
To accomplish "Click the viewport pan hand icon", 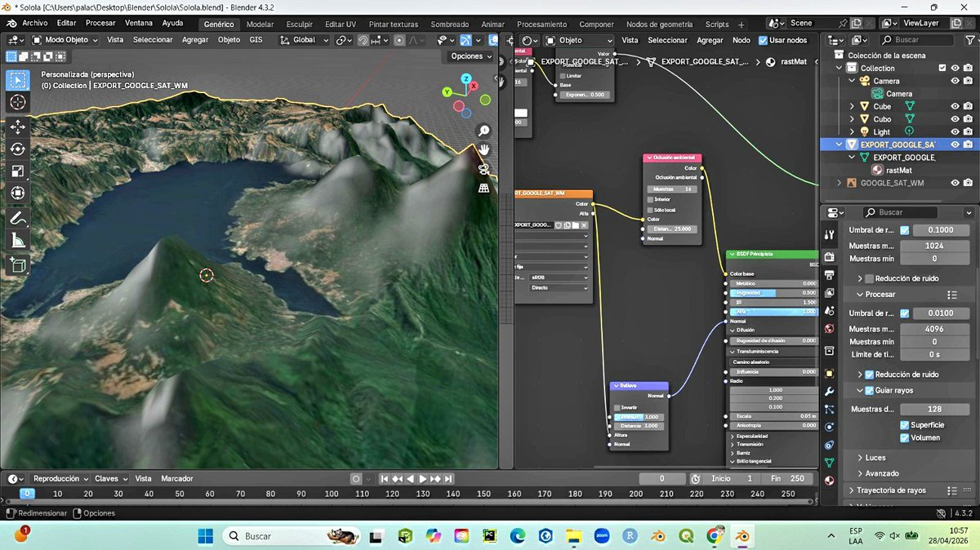I will (484, 150).
